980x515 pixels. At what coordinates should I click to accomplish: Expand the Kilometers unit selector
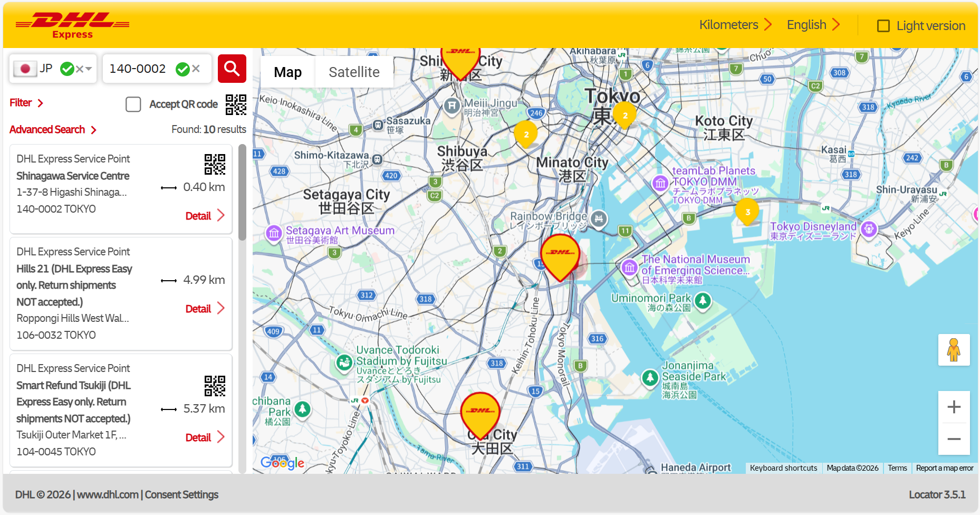[735, 25]
